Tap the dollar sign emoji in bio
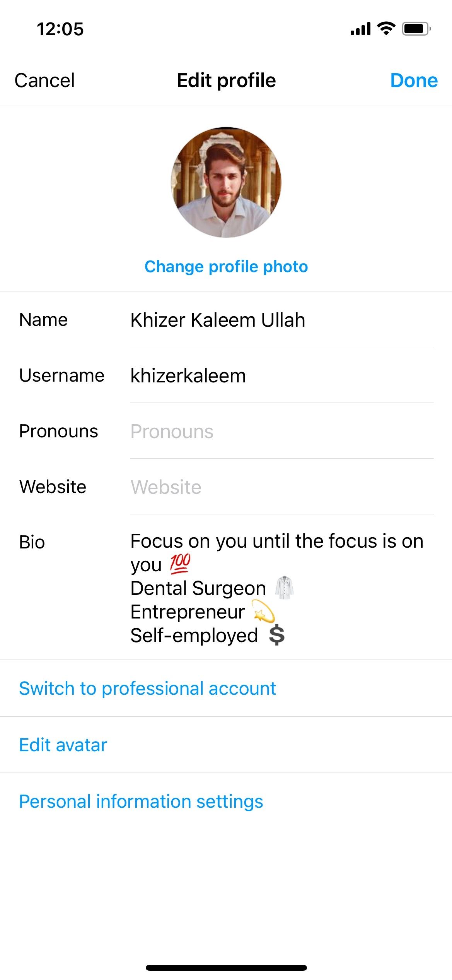The height and width of the screenshot is (980, 452). (277, 635)
